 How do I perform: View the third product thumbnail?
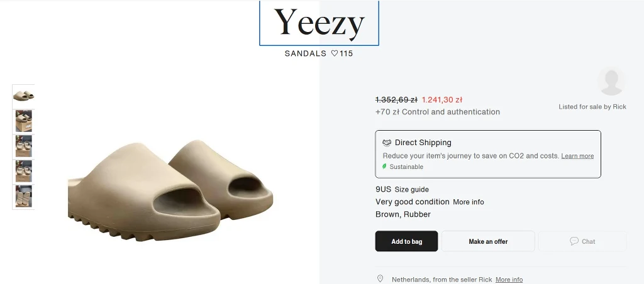[x=23, y=146]
